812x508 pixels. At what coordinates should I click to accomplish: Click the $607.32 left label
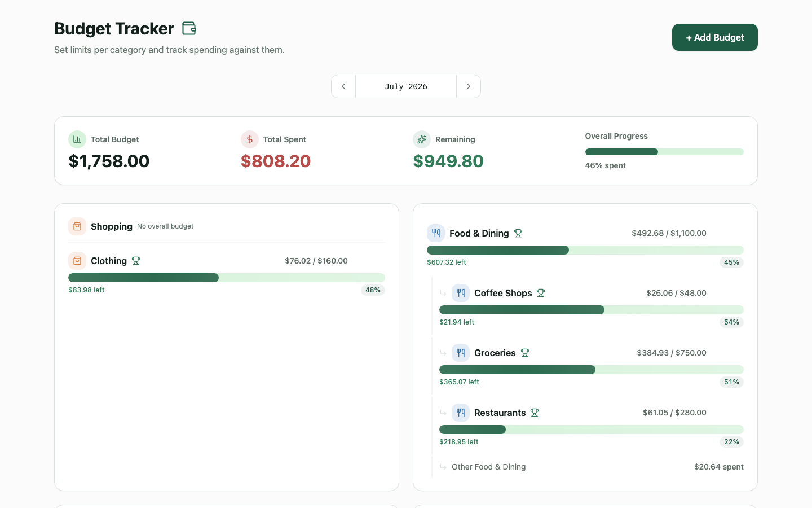point(447,262)
